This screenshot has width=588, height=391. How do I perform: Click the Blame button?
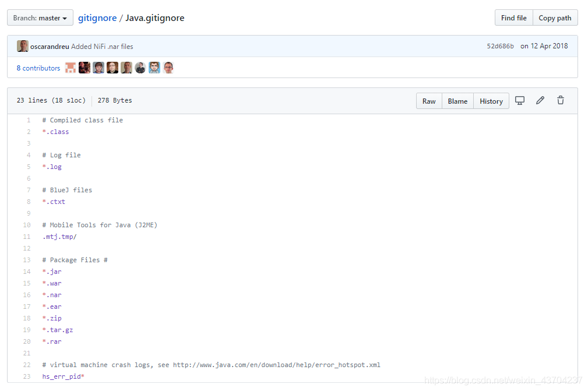tap(457, 101)
